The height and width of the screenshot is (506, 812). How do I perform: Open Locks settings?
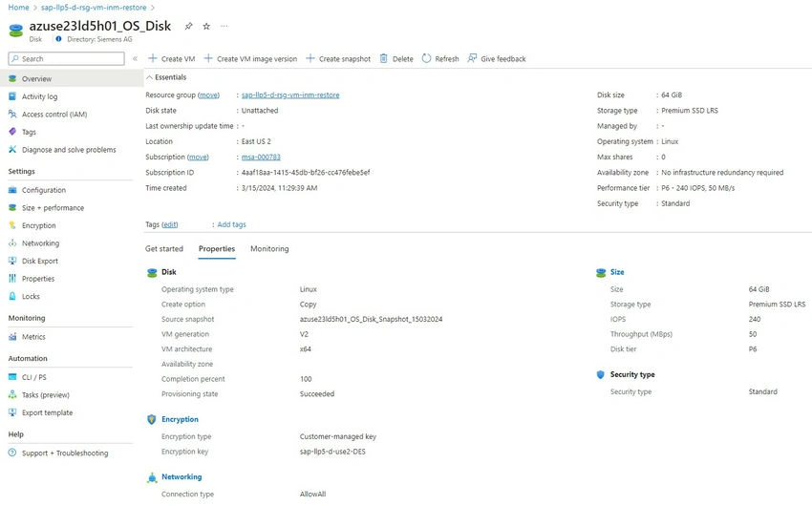[31, 296]
